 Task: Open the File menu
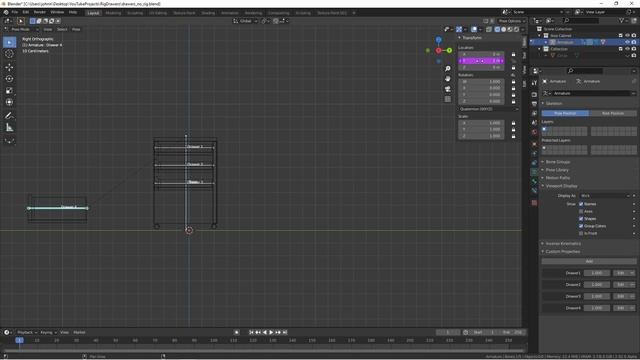(x=15, y=12)
